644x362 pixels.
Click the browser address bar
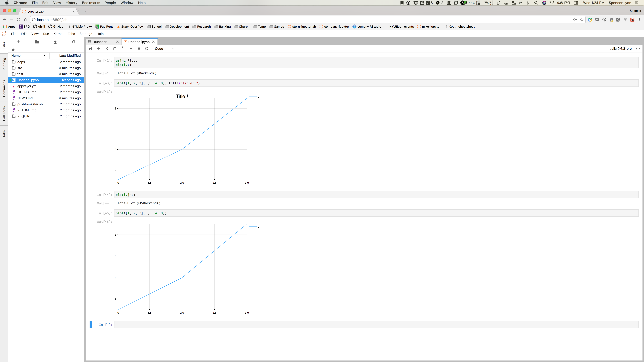[x=303, y=20]
